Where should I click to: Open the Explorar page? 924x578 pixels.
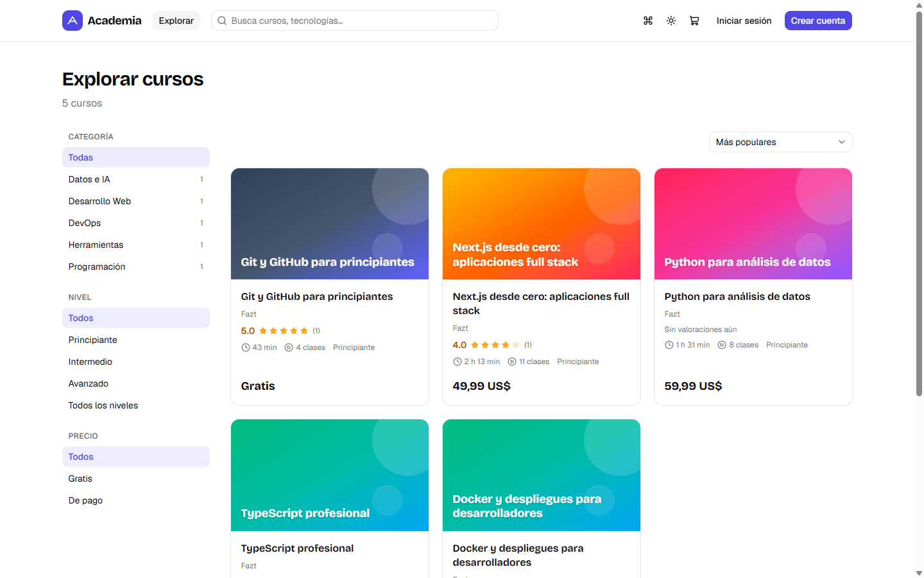click(x=176, y=21)
